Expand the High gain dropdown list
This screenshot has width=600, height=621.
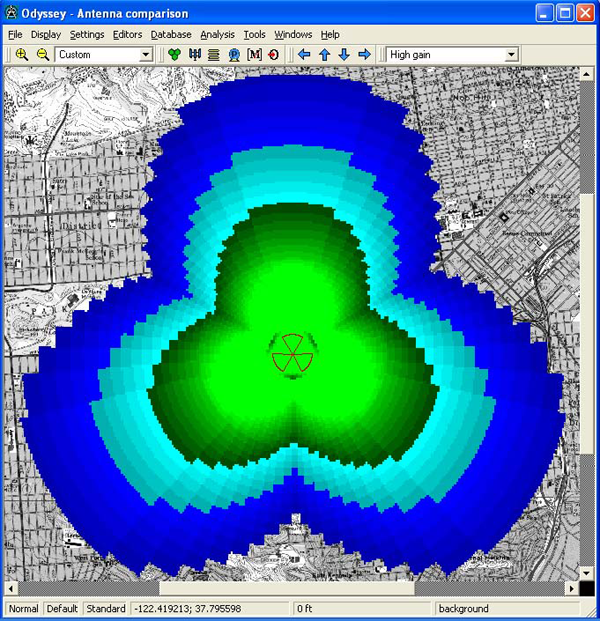coord(511,55)
